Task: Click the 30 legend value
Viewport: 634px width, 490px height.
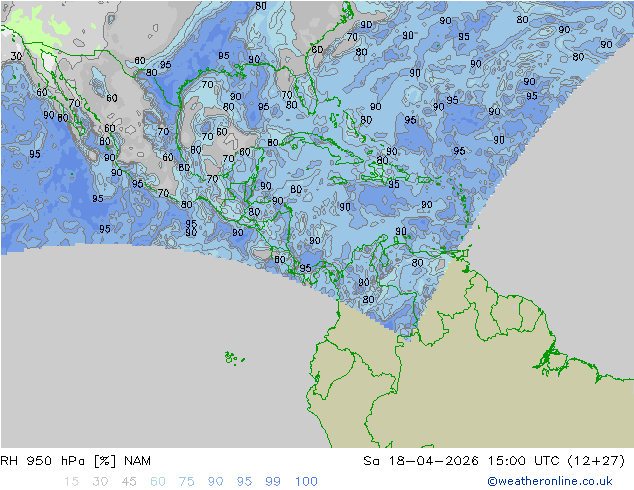Action: tap(100, 482)
